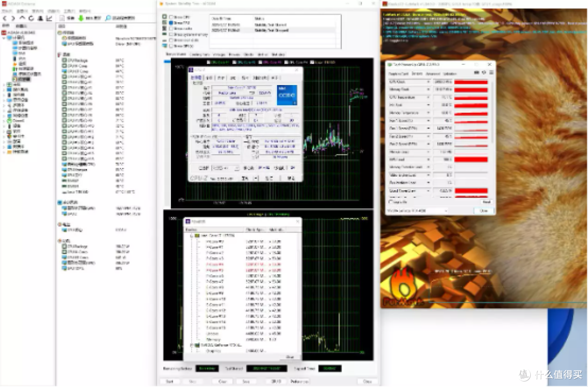The width and height of the screenshot is (588, 387).
Task: Click the green BIOS update arrow icon
Action: click(81, 18)
